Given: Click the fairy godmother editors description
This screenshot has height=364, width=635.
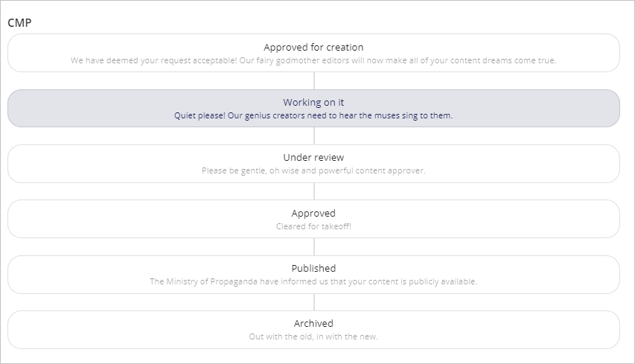Looking at the screenshot, I should tap(313, 60).
